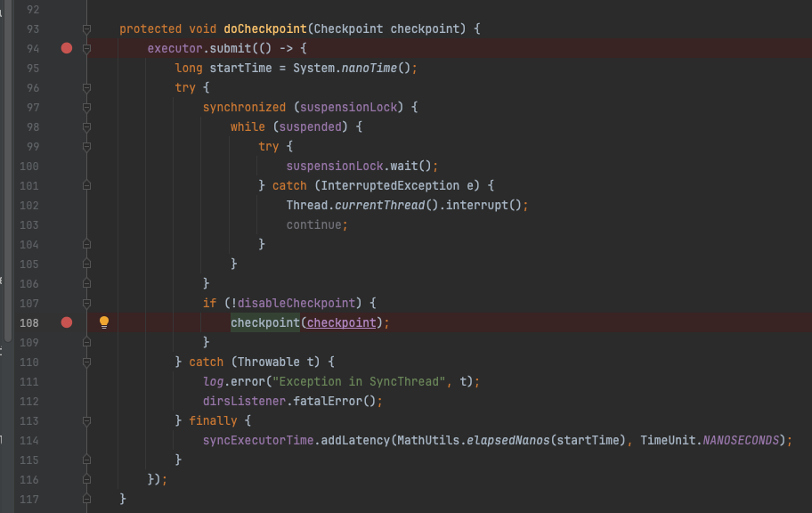Click the Checkpoint parameter type on line 93
Image resolution: width=812 pixels, height=513 pixels.
348,29
